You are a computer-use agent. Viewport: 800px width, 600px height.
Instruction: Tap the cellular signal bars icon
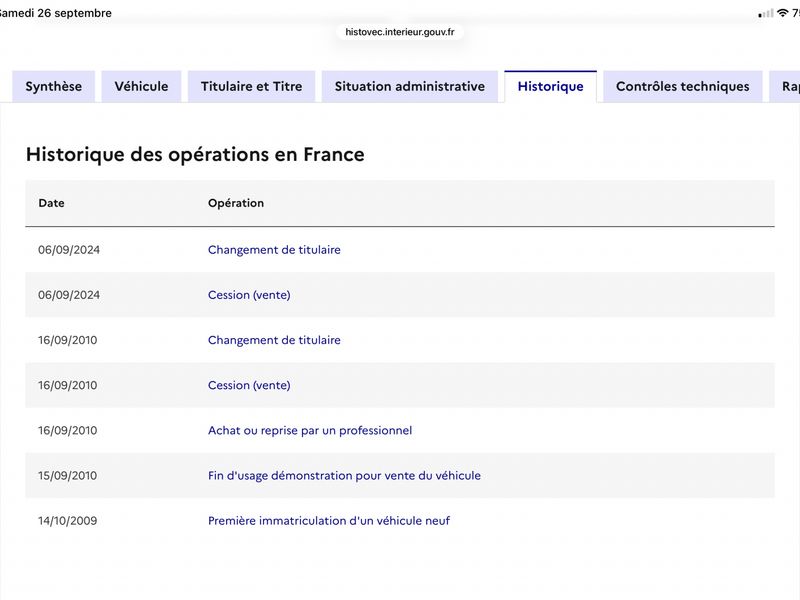click(765, 14)
